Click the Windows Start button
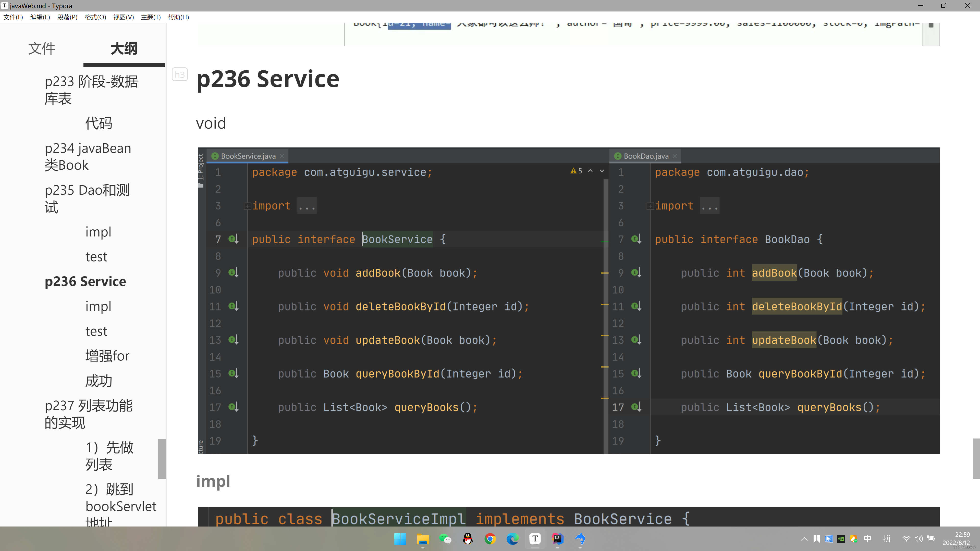980x551 pixels. tap(400, 539)
